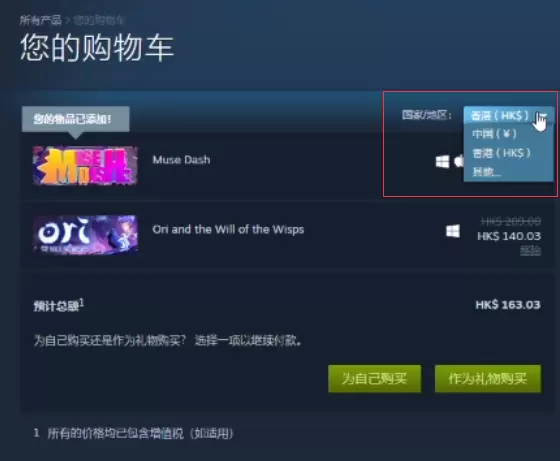
Task: Open the Muse Dash title link
Action: 181,160
